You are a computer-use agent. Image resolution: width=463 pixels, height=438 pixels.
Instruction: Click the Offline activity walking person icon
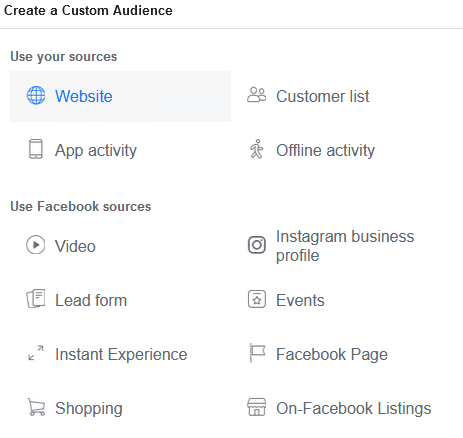pyautogui.click(x=257, y=149)
